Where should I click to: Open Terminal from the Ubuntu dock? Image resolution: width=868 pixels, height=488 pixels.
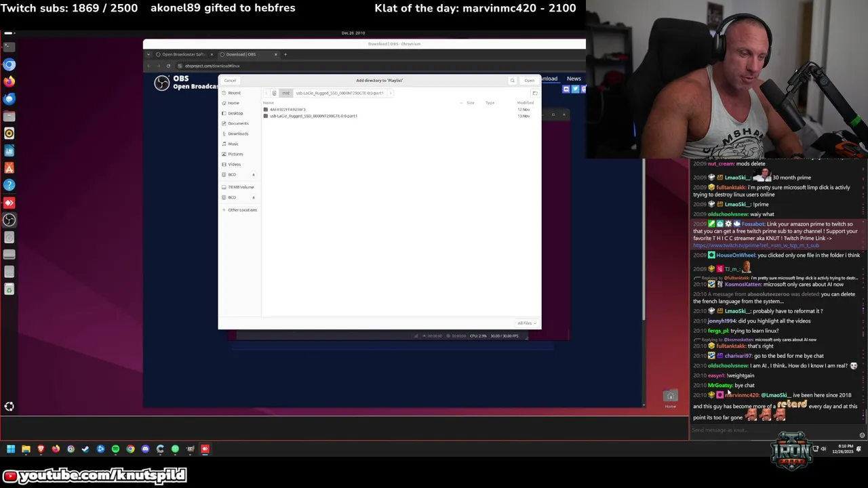pos(9,47)
